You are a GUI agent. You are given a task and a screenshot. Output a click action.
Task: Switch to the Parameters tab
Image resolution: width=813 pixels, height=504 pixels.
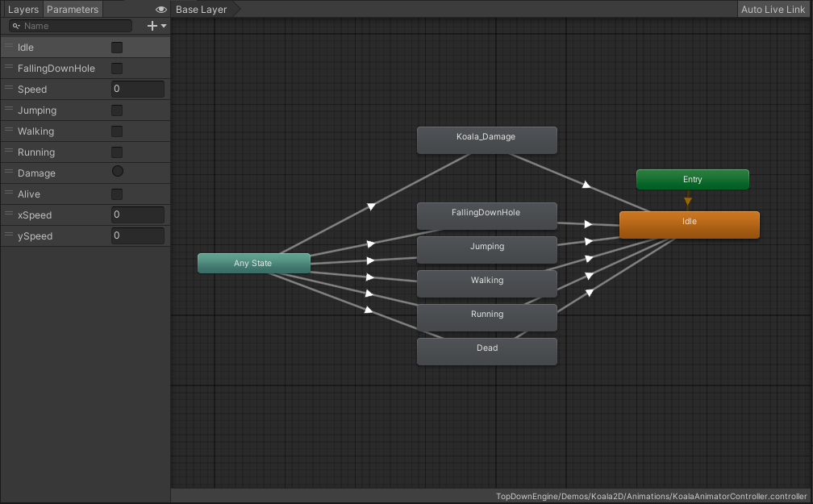coord(73,10)
